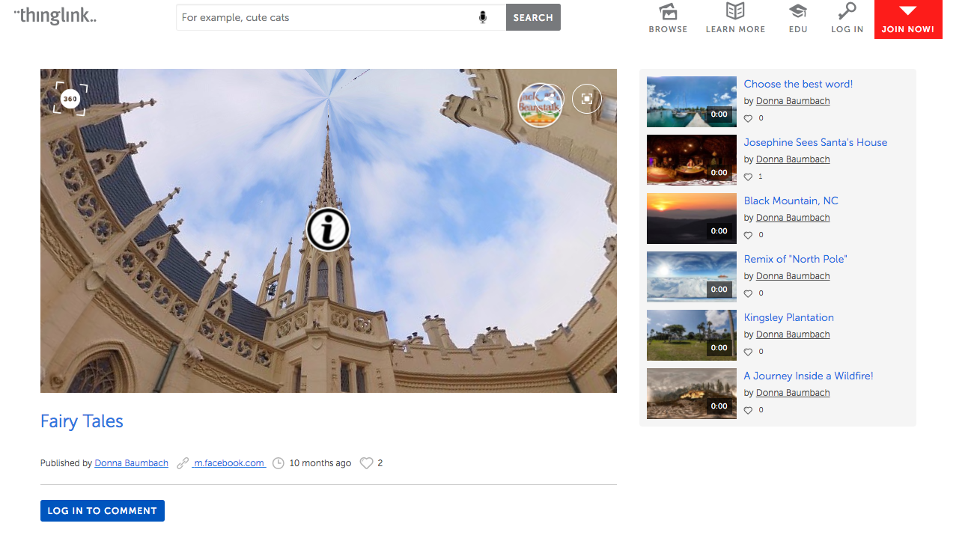Open Donna Baumbach publisher profile link
Image resolution: width=980 pixels, height=553 pixels.
tap(132, 463)
